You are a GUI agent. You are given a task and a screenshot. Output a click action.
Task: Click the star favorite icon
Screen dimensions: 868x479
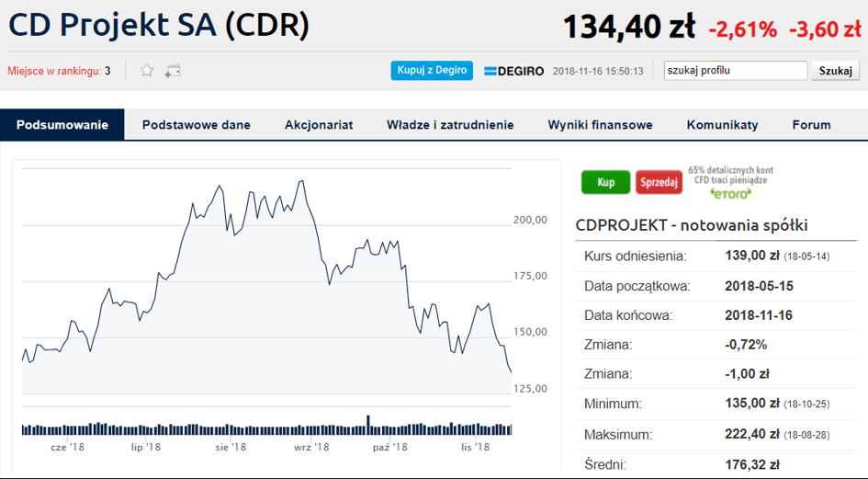point(147,71)
